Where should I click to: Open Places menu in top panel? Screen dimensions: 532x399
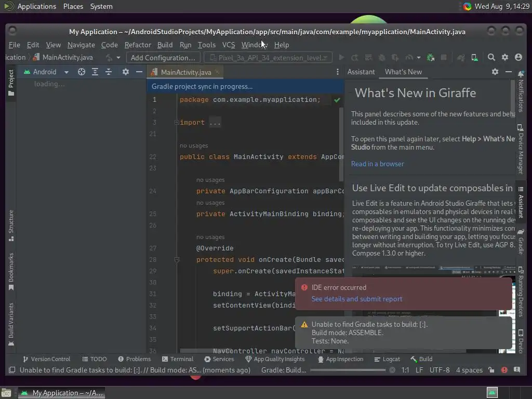[73, 6]
